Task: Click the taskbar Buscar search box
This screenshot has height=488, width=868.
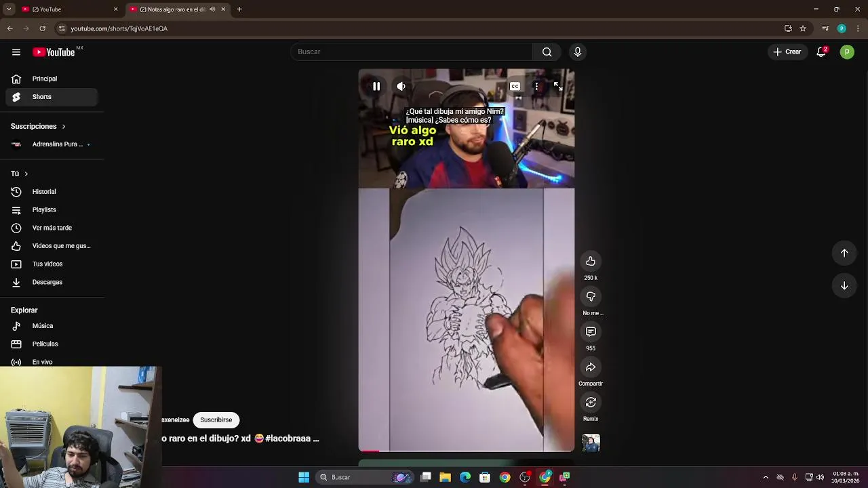Action: (365, 477)
